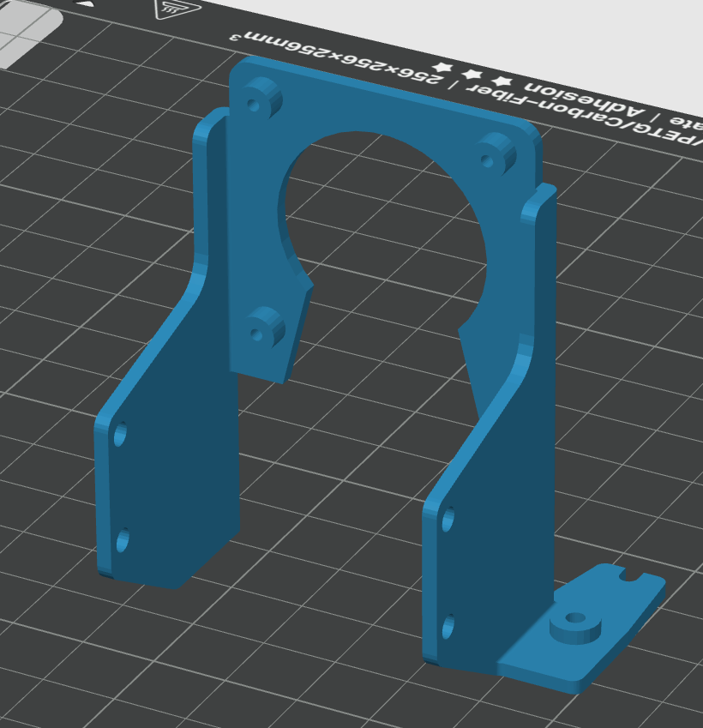Click the star icon after 256x256x256mm³ text
Viewport: 703px width, 728px height.
tap(442, 68)
